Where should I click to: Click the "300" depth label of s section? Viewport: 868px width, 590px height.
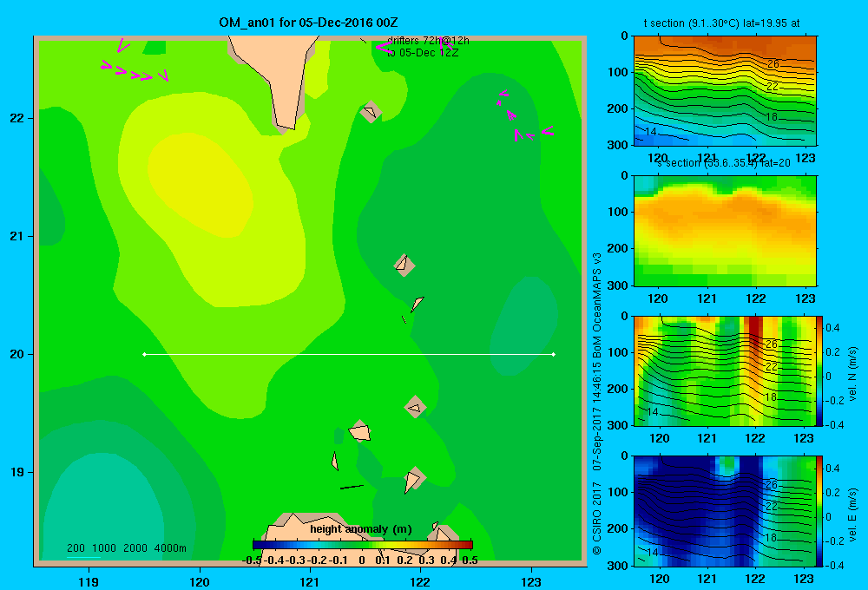coord(618,285)
